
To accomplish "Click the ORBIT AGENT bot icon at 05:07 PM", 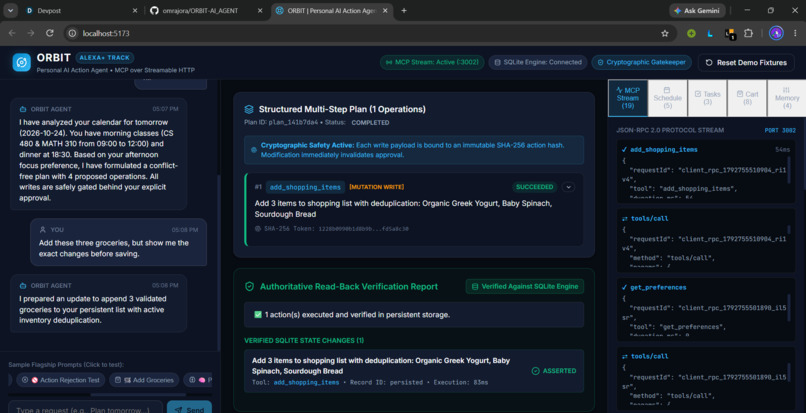I will [23, 109].
